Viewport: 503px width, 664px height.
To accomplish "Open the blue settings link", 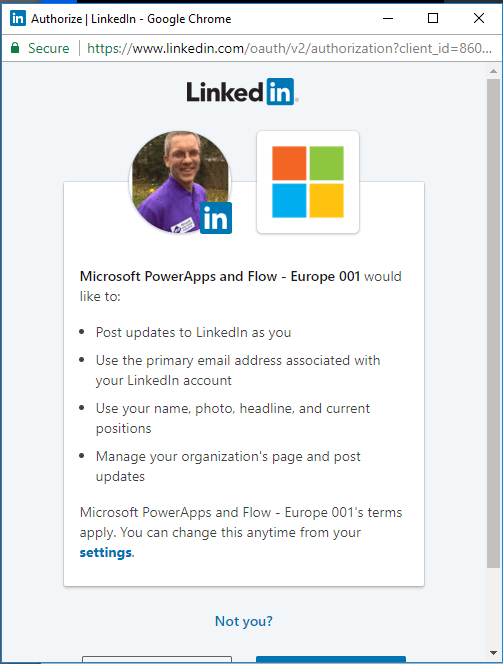I will [x=105, y=553].
